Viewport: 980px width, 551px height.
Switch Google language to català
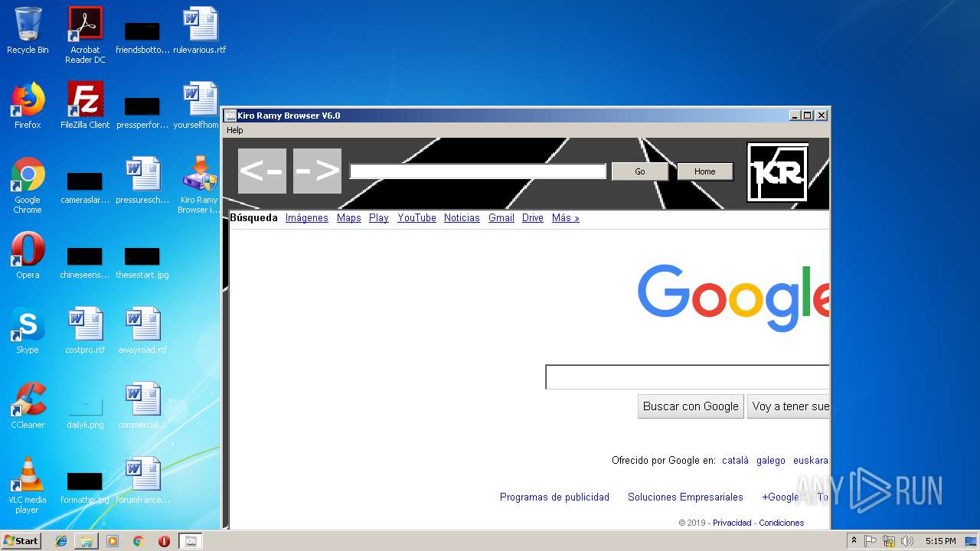(x=735, y=461)
